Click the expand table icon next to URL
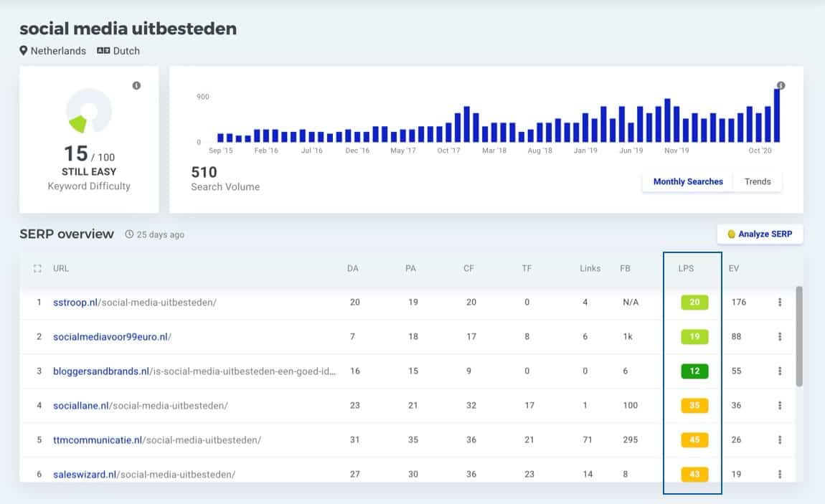 [37, 269]
